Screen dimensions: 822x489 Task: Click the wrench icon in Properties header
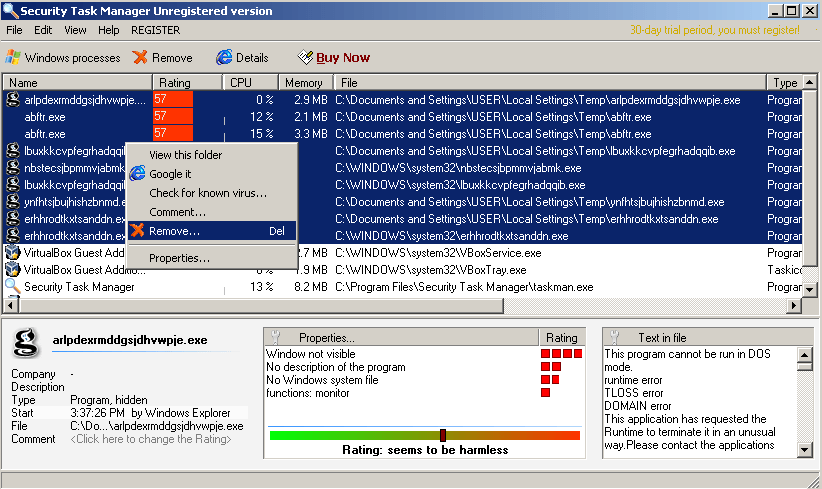[276, 338]
